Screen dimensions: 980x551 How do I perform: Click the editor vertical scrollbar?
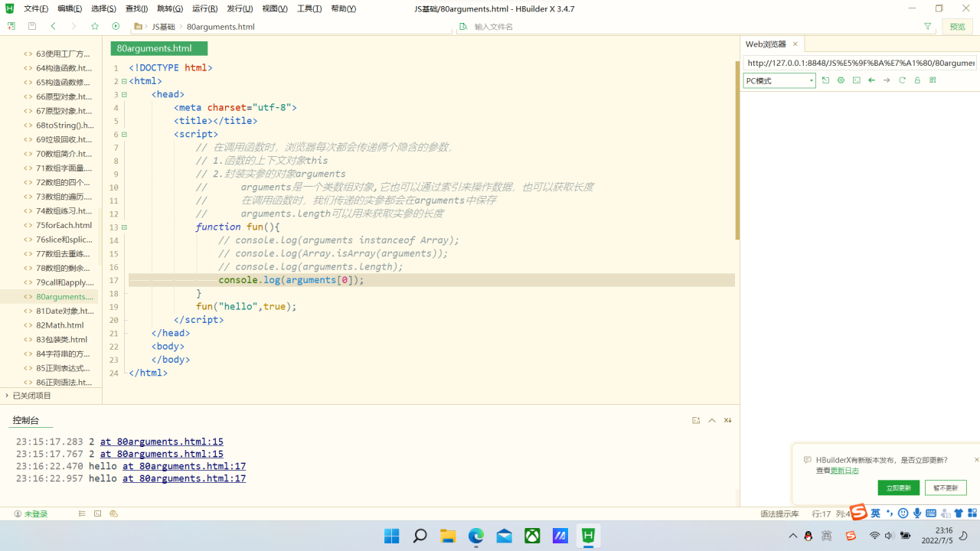pos(737,149)
